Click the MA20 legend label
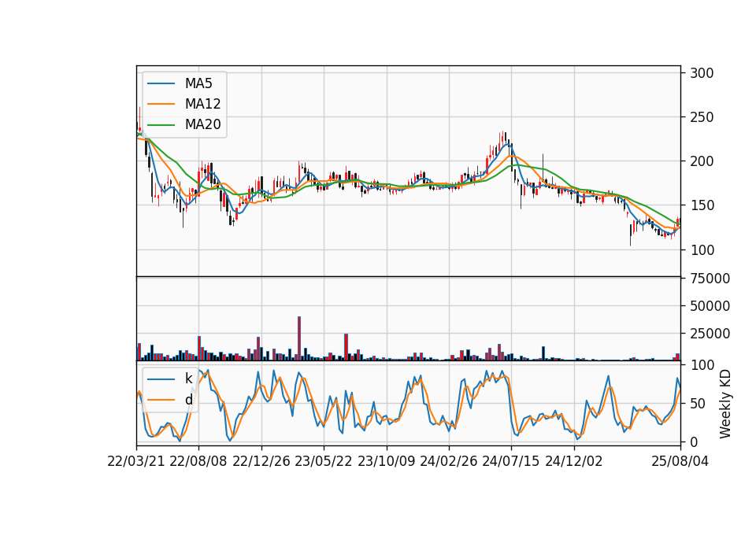Screen dimensions: 756x543 (202, 124)
